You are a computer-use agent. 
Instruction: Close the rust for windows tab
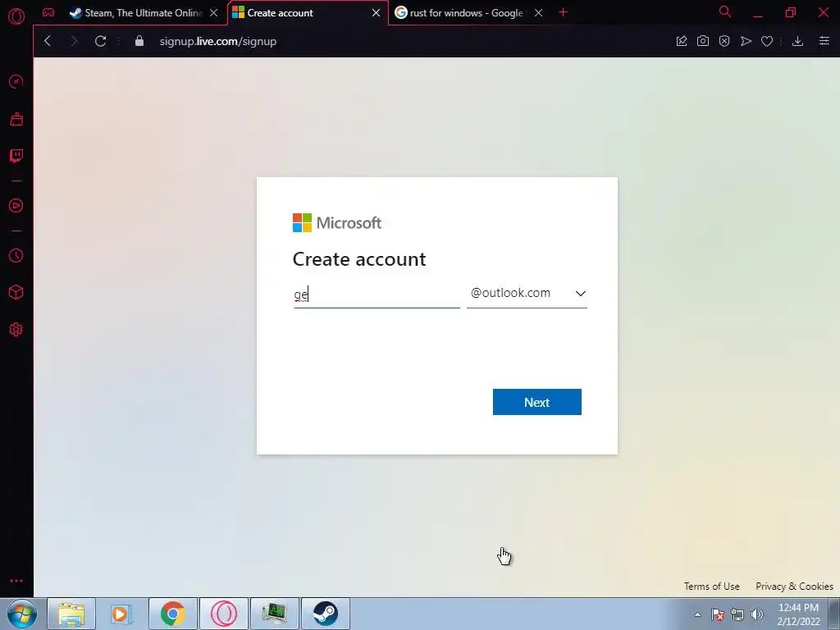(539, 13)
